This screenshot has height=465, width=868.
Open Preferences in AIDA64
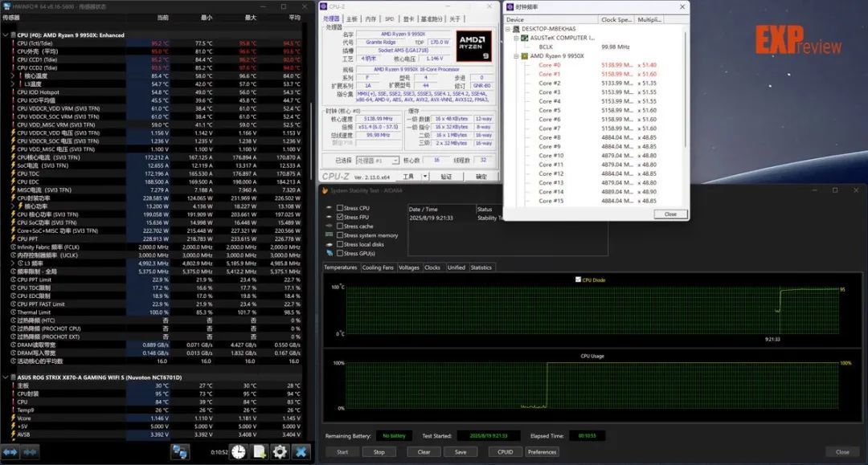542,451
